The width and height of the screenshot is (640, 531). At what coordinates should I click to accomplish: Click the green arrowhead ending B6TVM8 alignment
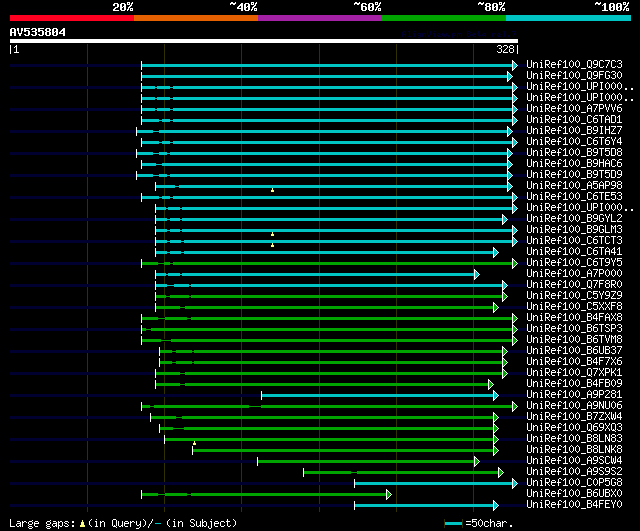click(515, 340)
